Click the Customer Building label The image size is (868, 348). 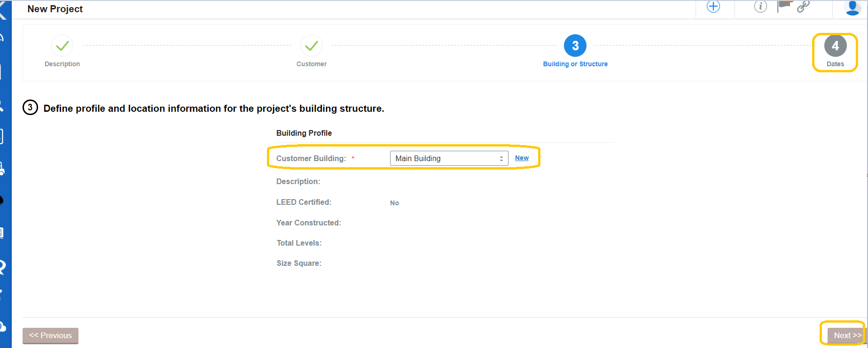point(311,158)
